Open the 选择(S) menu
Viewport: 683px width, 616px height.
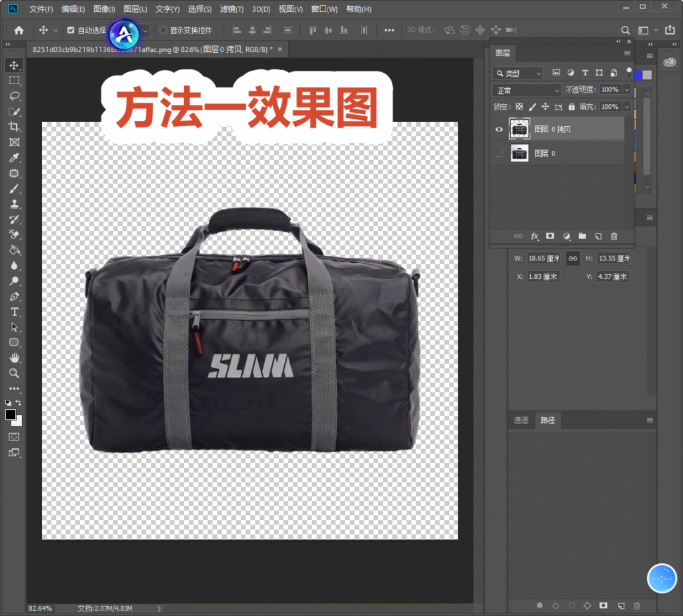pyautogui.click(x=199, y=9)
